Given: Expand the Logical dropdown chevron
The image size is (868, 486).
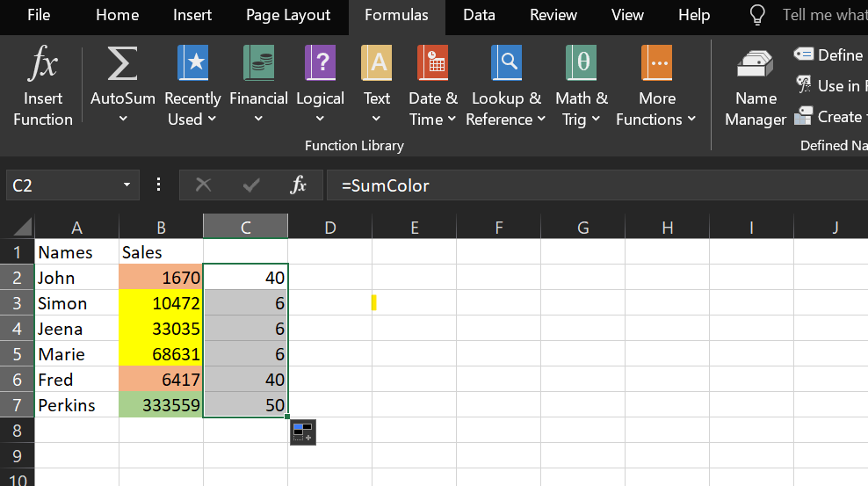Looking at the screenshot, I should click(x=320, y=119).
